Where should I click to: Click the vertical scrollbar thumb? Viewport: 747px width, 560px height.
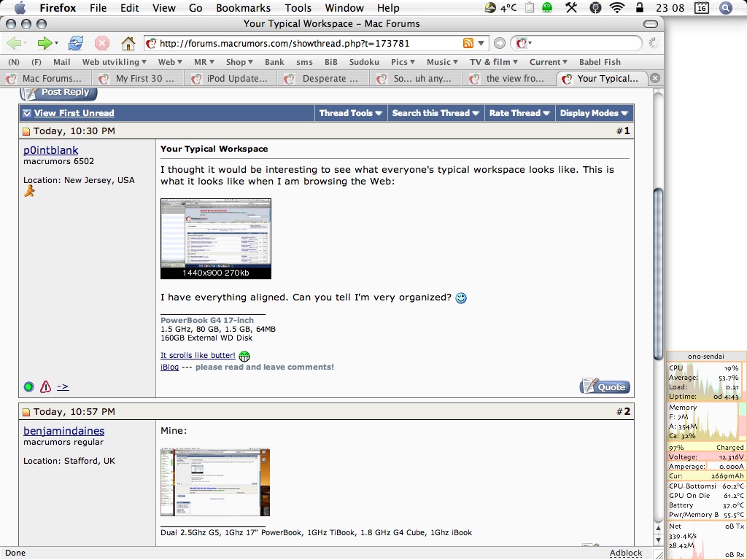coord(658,274)
